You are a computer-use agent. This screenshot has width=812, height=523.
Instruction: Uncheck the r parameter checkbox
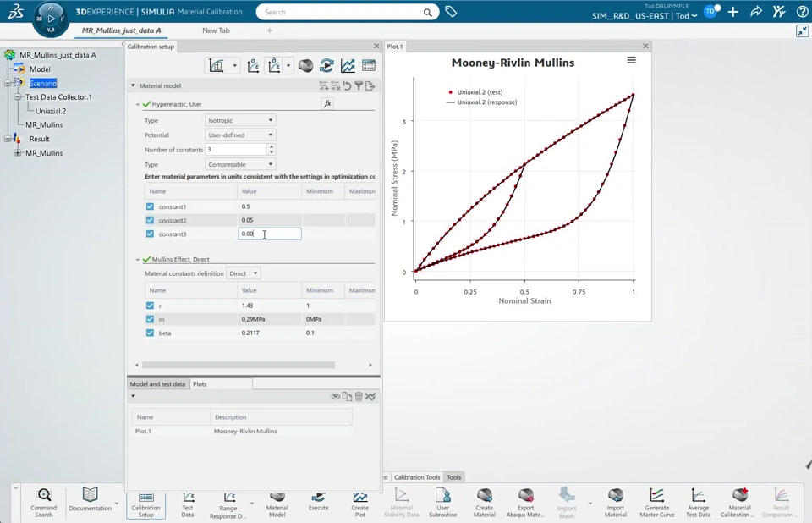tap(151, 306)
